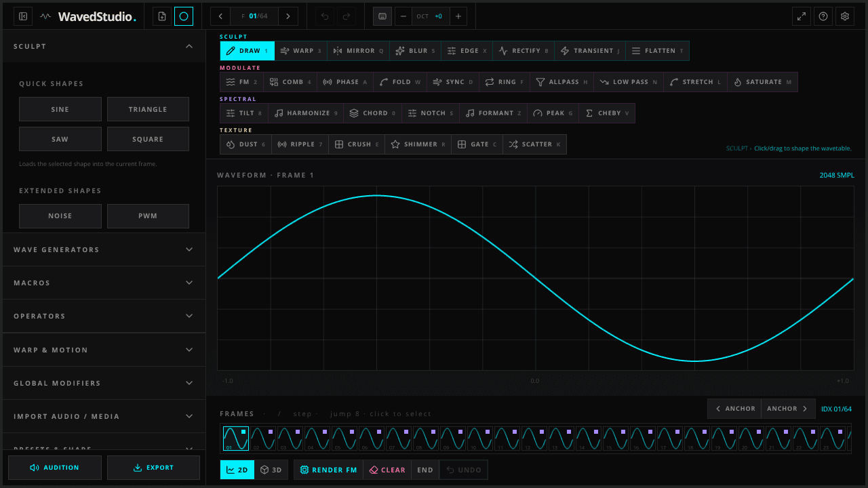
Task: Select the Transient tool
Action: coord(591,51)
